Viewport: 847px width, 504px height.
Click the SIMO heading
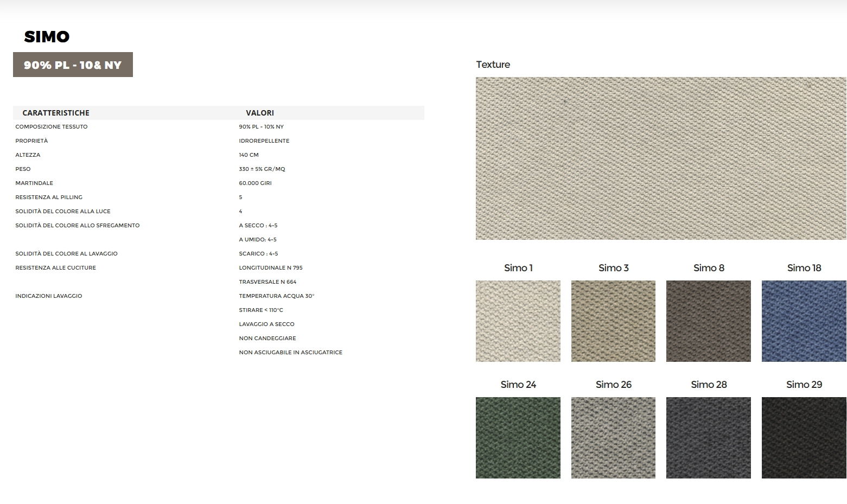tap(47, 36)
